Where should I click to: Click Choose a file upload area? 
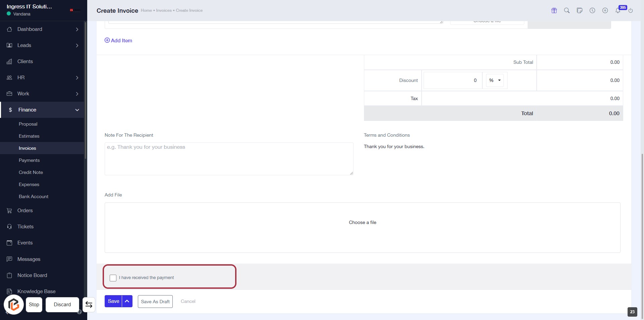coord(362,223)
